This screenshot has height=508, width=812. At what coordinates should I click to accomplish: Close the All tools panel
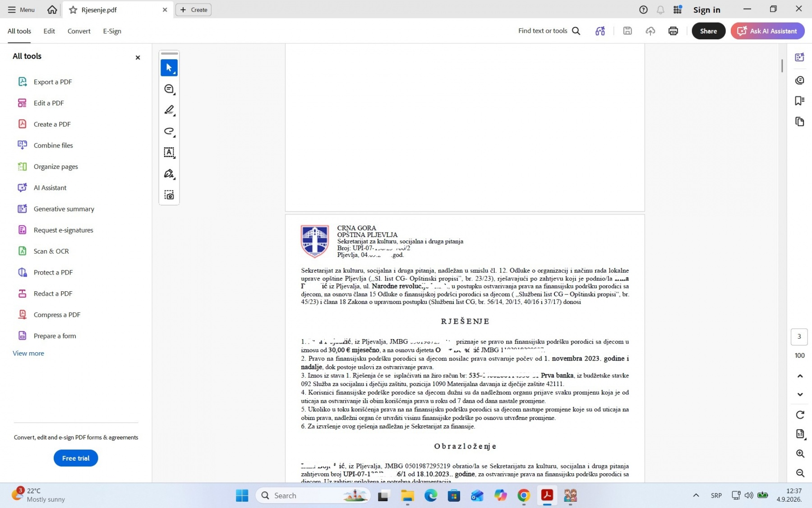pos(138,57)
